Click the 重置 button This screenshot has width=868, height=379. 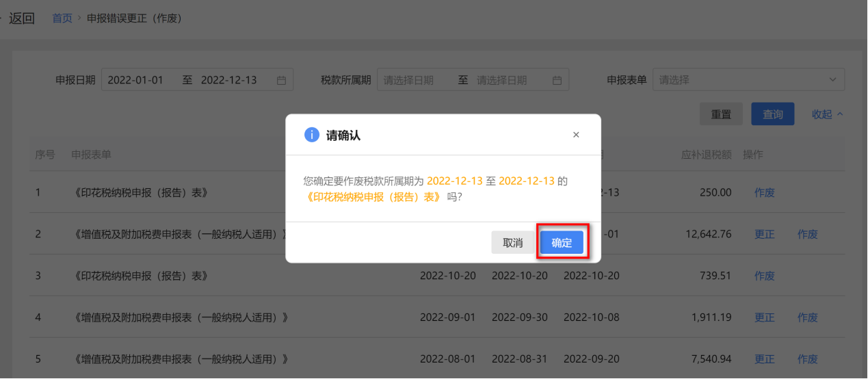pos(721,114)
